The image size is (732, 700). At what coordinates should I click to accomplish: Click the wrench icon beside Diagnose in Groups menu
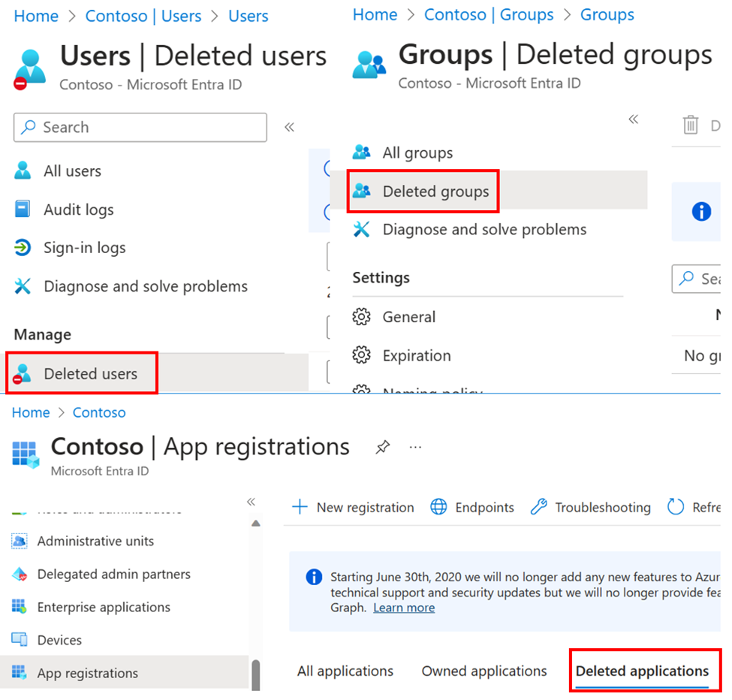click(361, 229)
